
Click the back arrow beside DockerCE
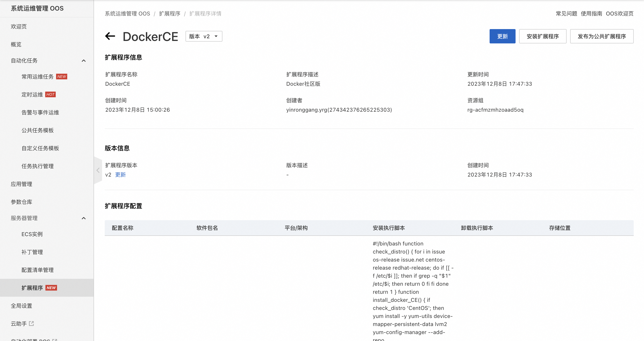[x=110, y=36]
